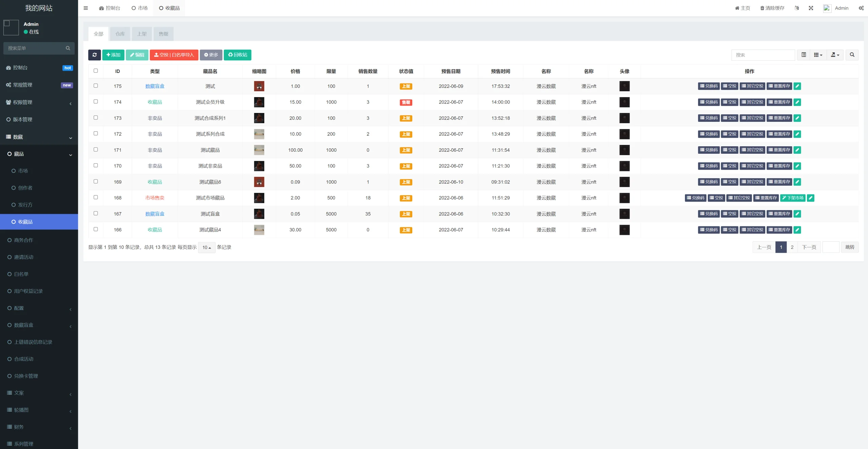The image size is (868, 449).
Task: Open the page size 10 dropdown
Action: [206, 247]
